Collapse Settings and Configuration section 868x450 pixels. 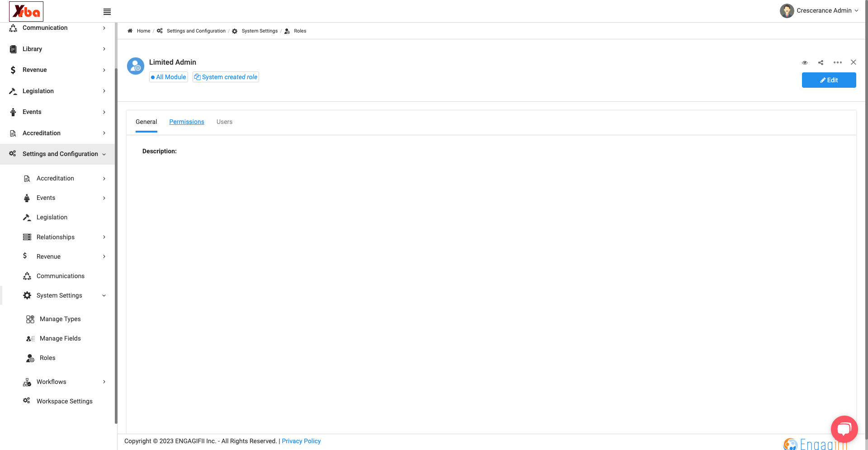(x=104, y=154)
